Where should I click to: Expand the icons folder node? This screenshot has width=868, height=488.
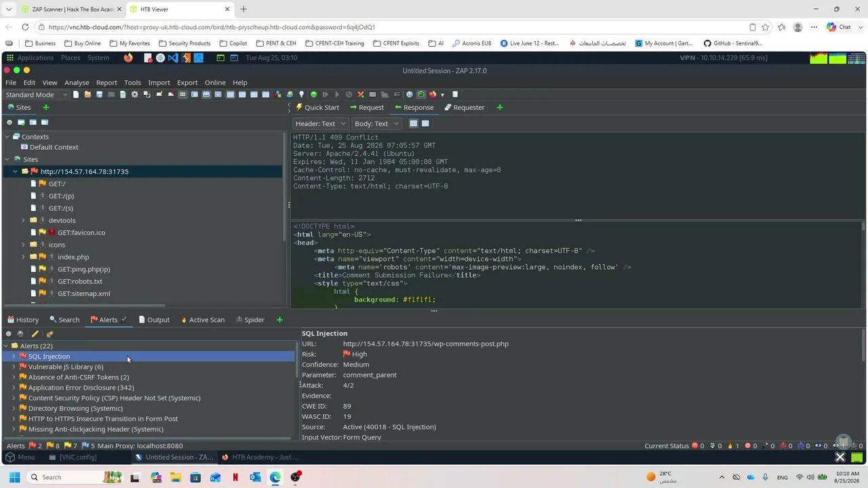point(24,245)
